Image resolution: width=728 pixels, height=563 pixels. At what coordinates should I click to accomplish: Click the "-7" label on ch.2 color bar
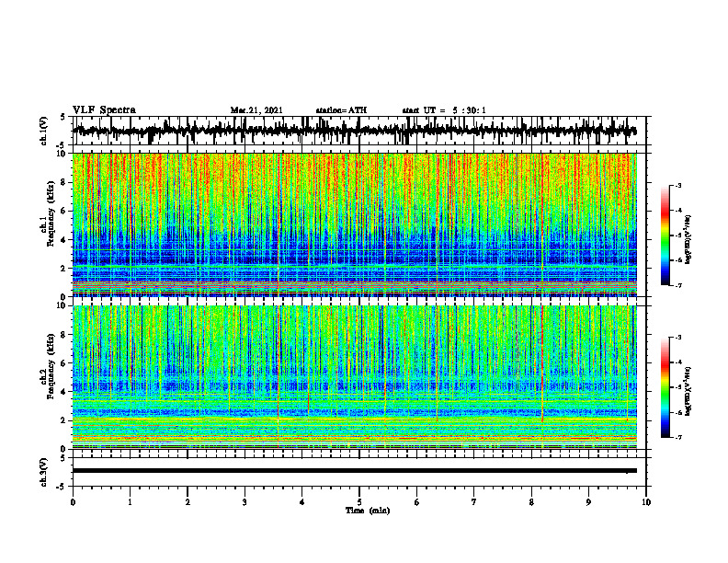(x=677, y=437)
